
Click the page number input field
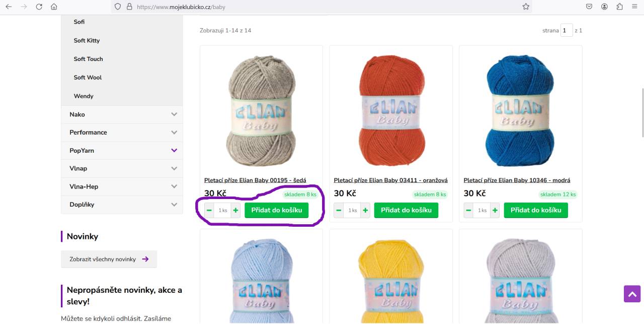point(567,30)
